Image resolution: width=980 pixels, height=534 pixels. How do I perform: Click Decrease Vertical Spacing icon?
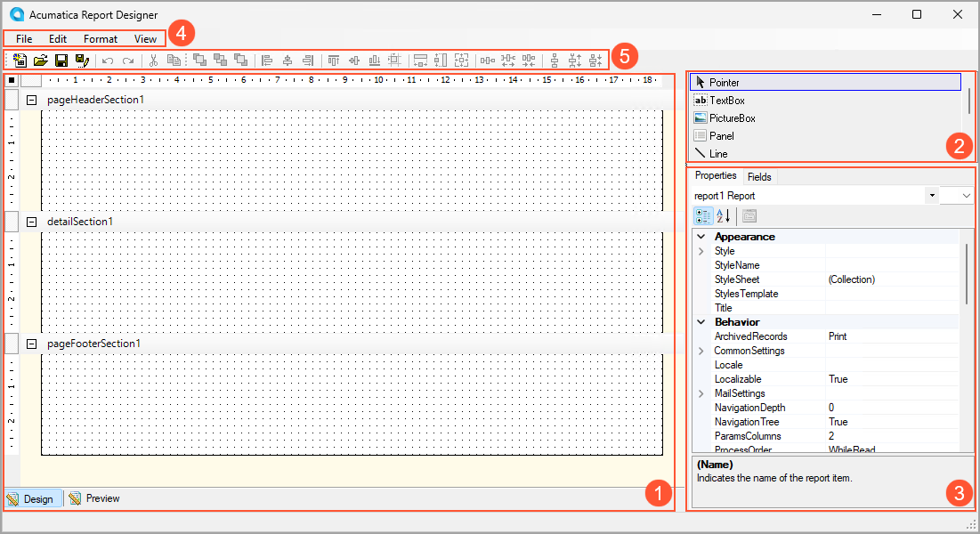pos(595,60)
